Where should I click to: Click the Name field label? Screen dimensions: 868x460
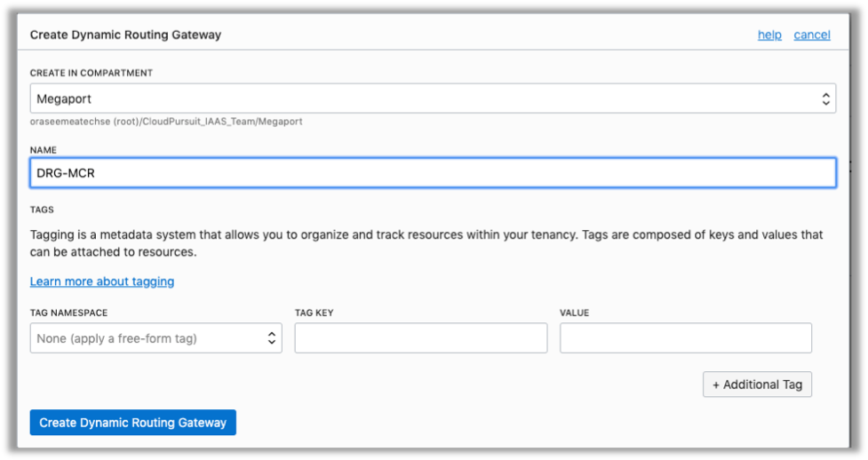pyautogui.click(x=44, y=150)
